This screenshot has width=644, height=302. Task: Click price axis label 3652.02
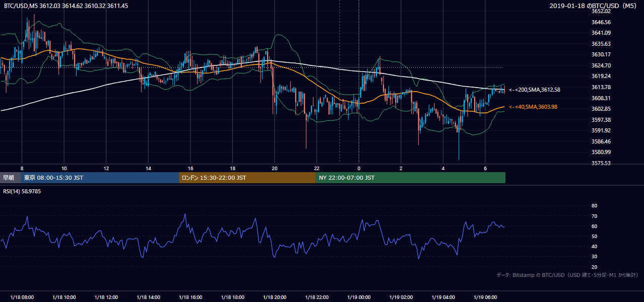coord(601,11)
